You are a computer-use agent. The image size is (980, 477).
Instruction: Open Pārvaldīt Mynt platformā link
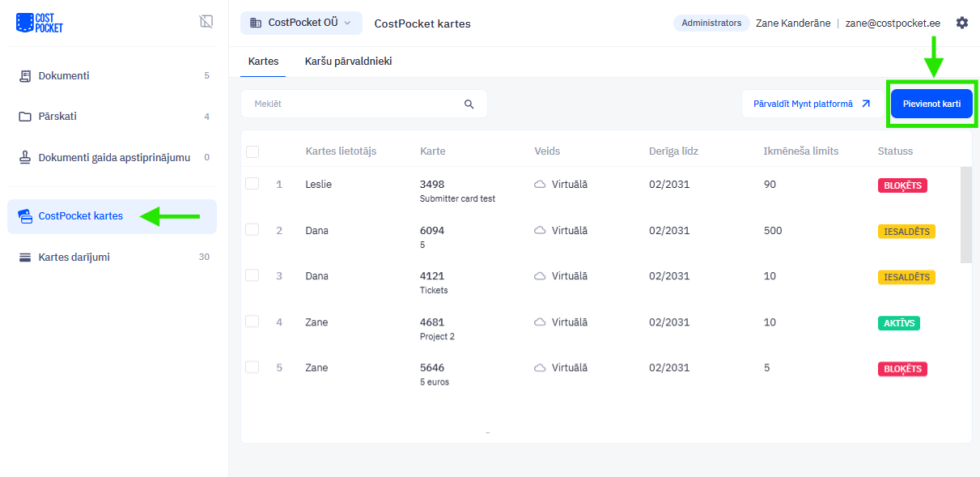(812, 104)
